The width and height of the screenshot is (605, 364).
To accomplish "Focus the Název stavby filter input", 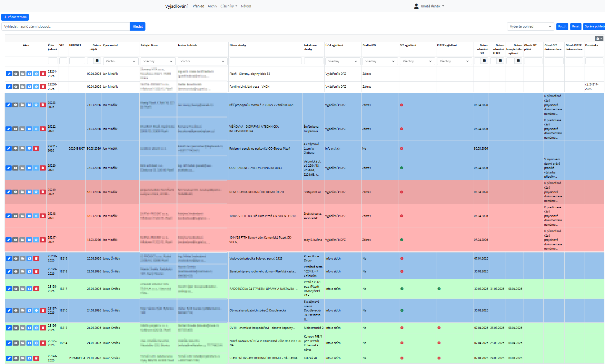I will tap(265, 61).
